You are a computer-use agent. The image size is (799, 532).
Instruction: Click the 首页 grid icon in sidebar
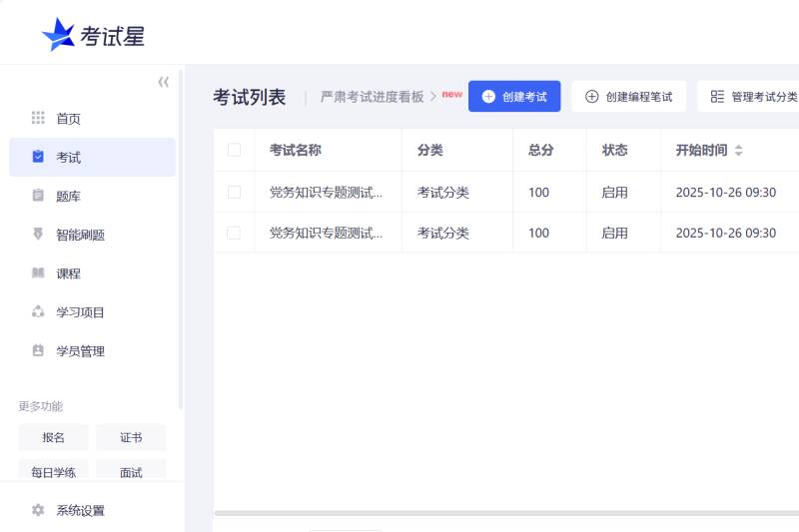click(38, 118)
